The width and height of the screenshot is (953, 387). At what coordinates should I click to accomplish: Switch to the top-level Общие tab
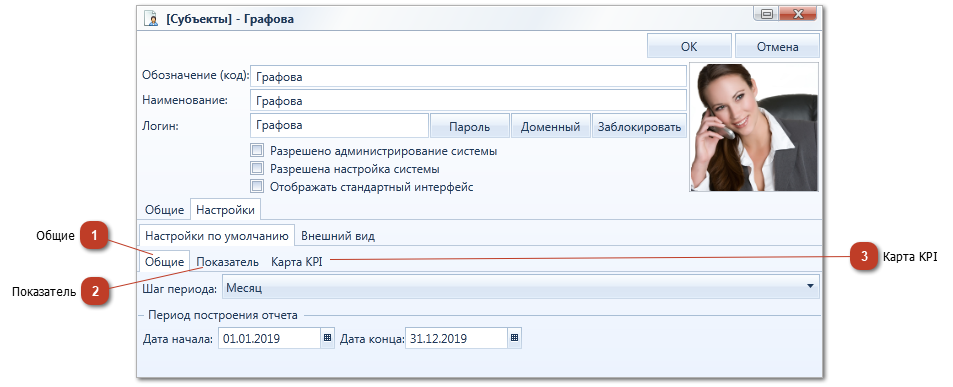click(164, 210)
